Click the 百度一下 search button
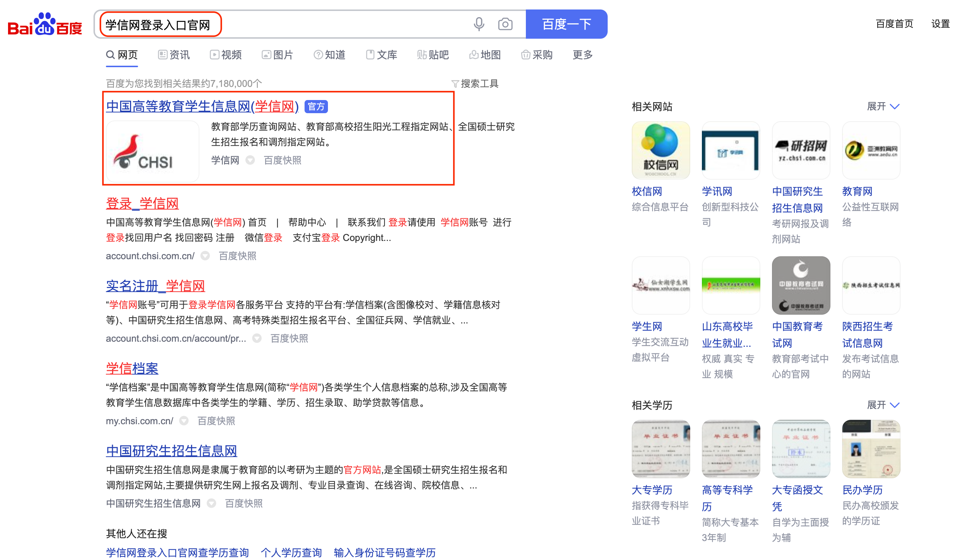The width and height of the screenshot is (967, 560). [x=566, y=24]
